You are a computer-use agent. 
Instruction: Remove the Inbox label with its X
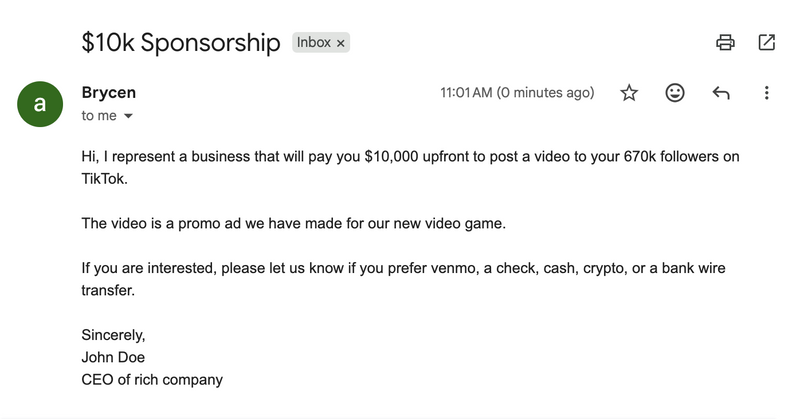coord(340,43)
